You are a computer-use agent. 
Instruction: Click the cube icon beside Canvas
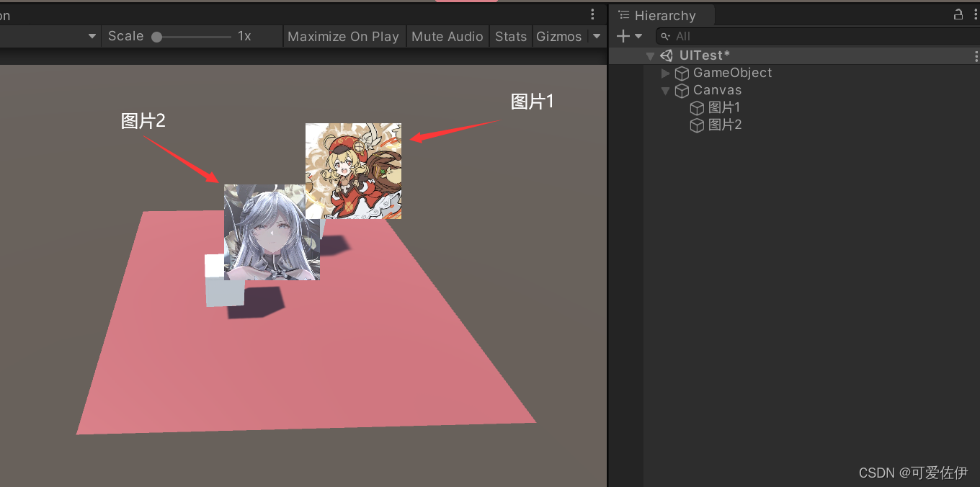click(x=682, y=90)
